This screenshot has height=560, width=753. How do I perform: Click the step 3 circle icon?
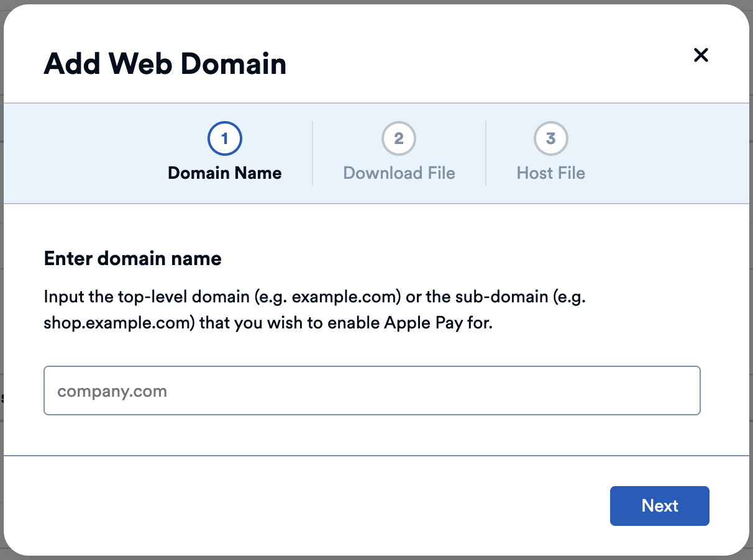click(x=550, y=138)
